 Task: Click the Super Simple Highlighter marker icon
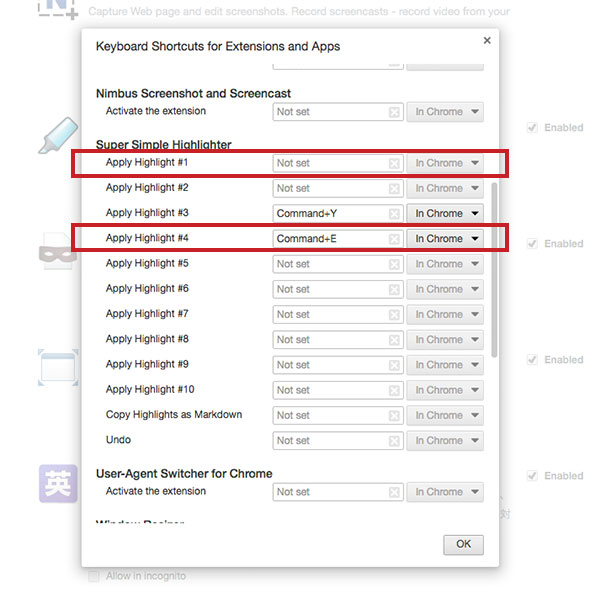point(58,135)
